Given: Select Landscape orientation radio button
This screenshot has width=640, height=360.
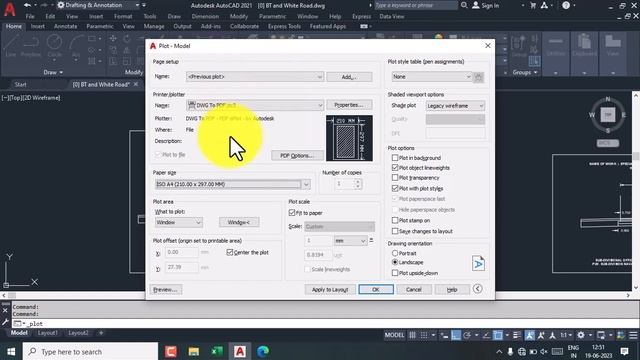Looking at the screenshot, I should (x=395, y=262).
